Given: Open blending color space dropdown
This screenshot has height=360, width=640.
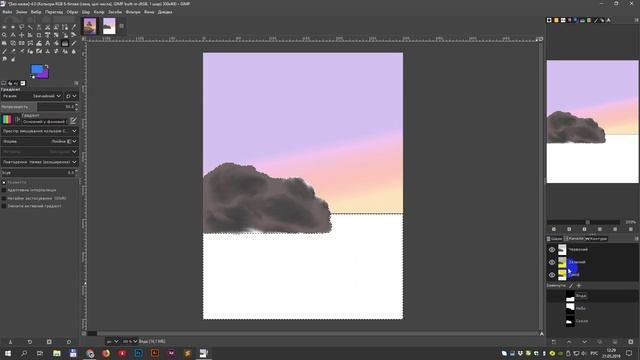Looking at the screenshot, I should (39, 131).
